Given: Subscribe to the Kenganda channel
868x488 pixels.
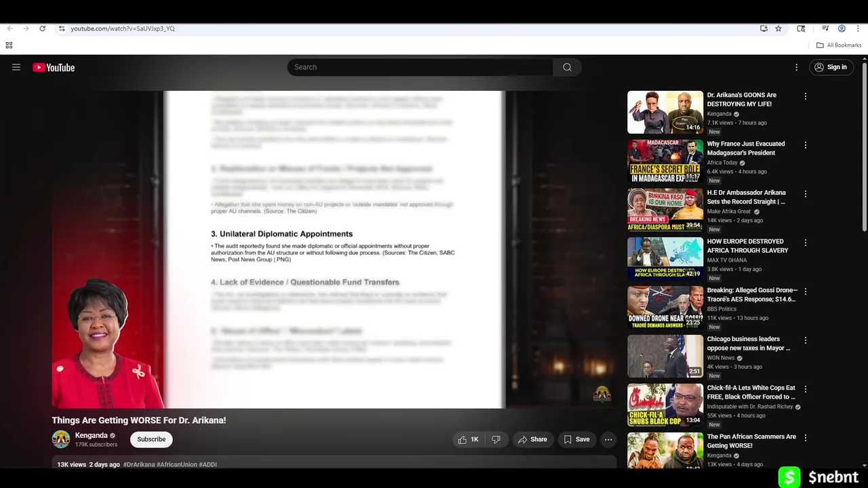Looking at the screenshot, I should (151, 439).
